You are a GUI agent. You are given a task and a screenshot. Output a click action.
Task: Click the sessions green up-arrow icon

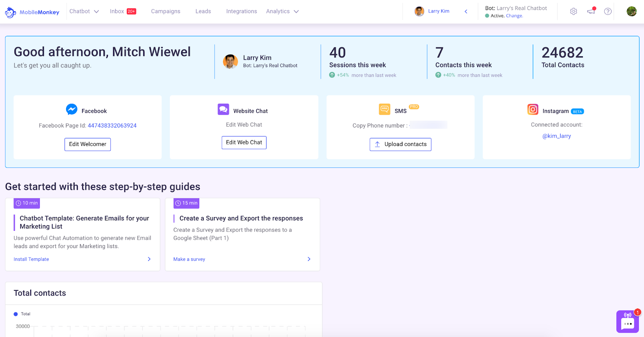coord(332,75)
